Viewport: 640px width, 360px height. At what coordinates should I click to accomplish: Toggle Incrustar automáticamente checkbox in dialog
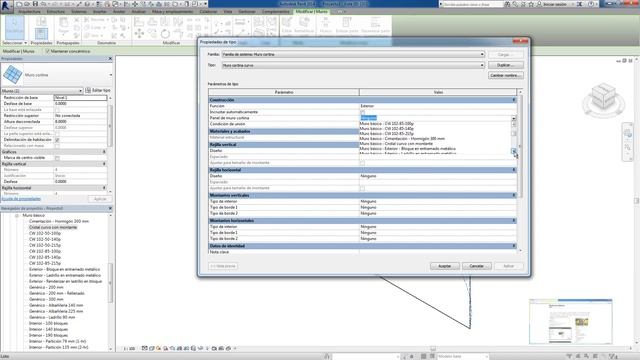[x=362, y=112]
